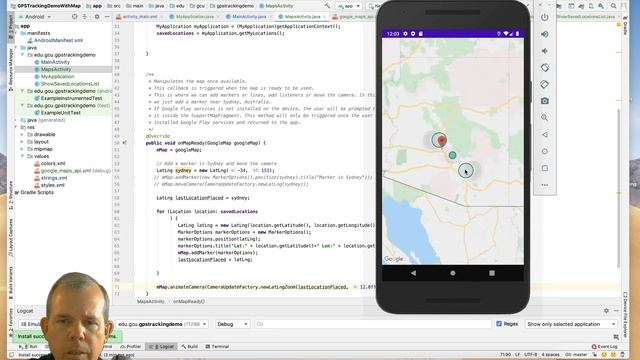Click the emulator toolbar Back triangle

tap(544, 135)
